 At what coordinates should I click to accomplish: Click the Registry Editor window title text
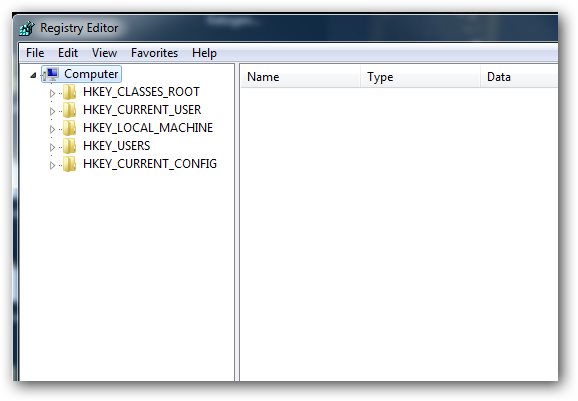(x=79, y=28)
